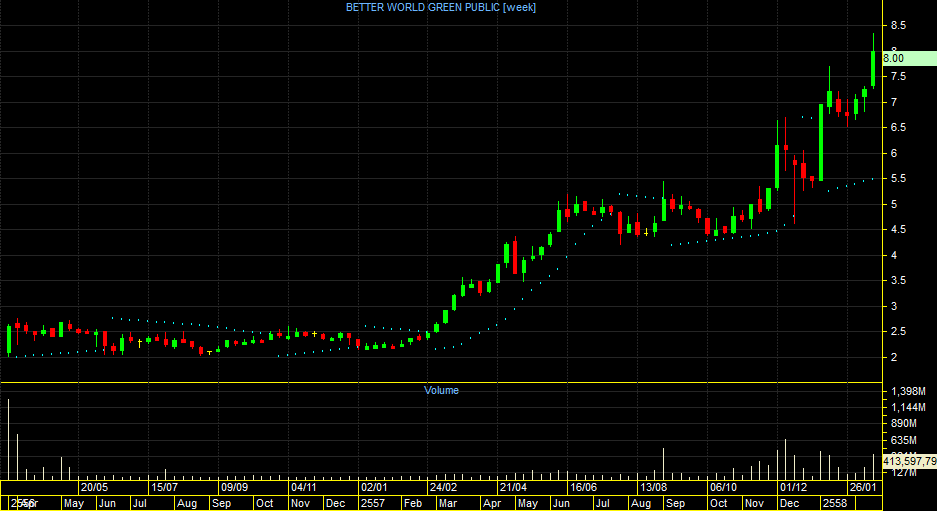937x511 pixels.
Task: Select the 20/05 date marker
Action: point(94,487)
